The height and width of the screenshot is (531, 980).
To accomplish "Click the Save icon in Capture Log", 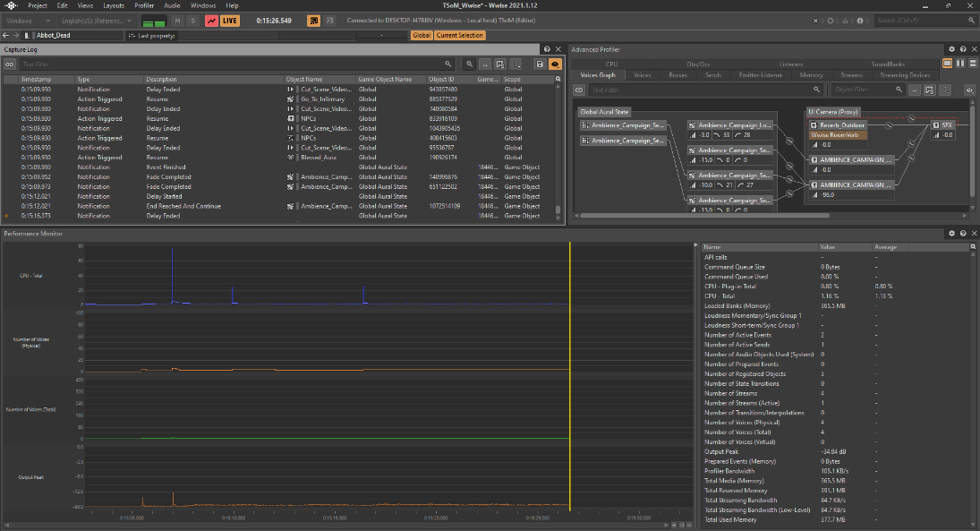I will click(x=540, y=64).
